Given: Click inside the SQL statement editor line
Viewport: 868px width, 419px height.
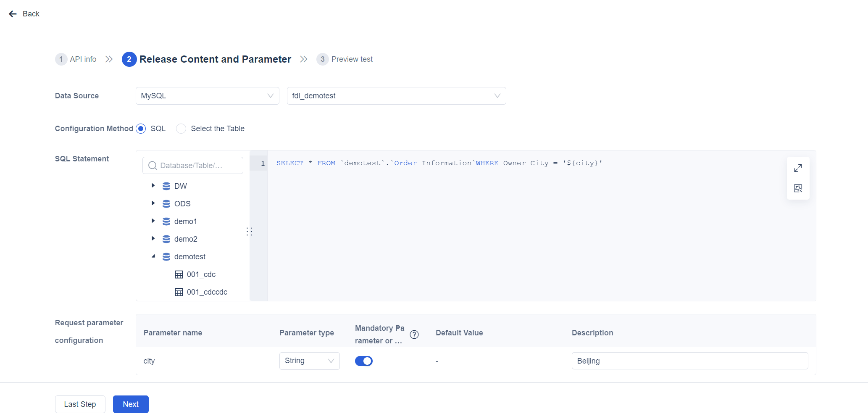Looking at the screenshot, I should pyautogui.click(x=439, y=163).
